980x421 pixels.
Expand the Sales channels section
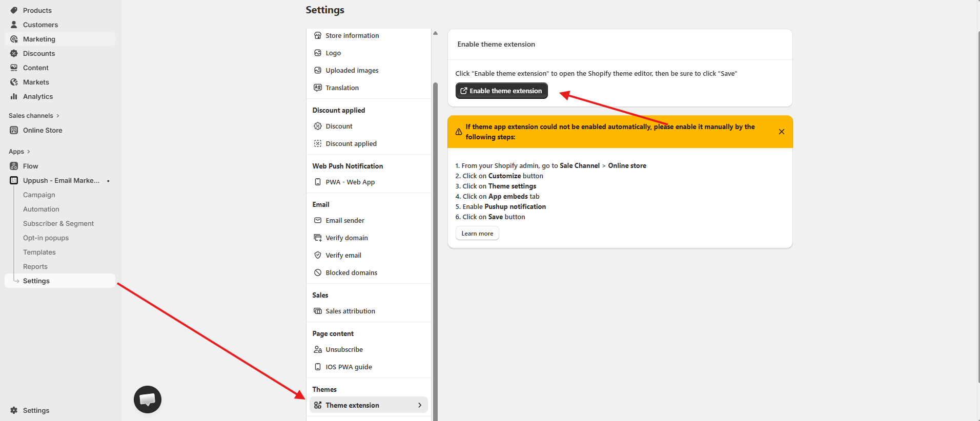click(x=34, y=116)
